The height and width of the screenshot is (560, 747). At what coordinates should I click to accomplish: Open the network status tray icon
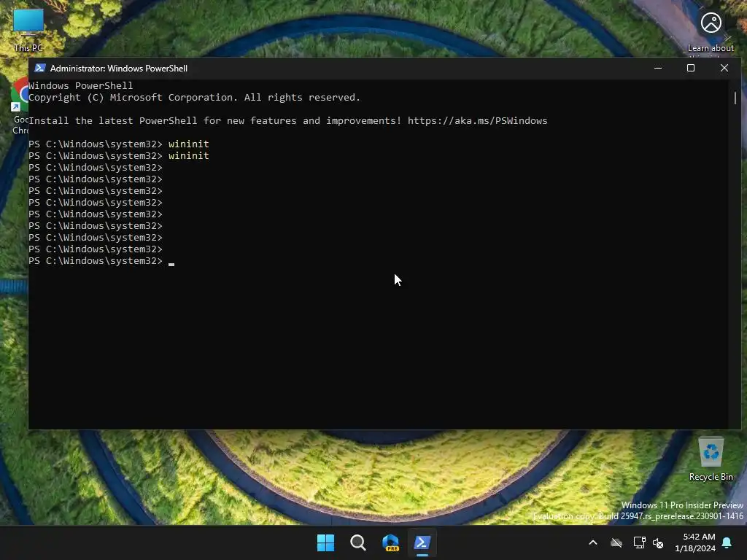[x=639, y=542]
